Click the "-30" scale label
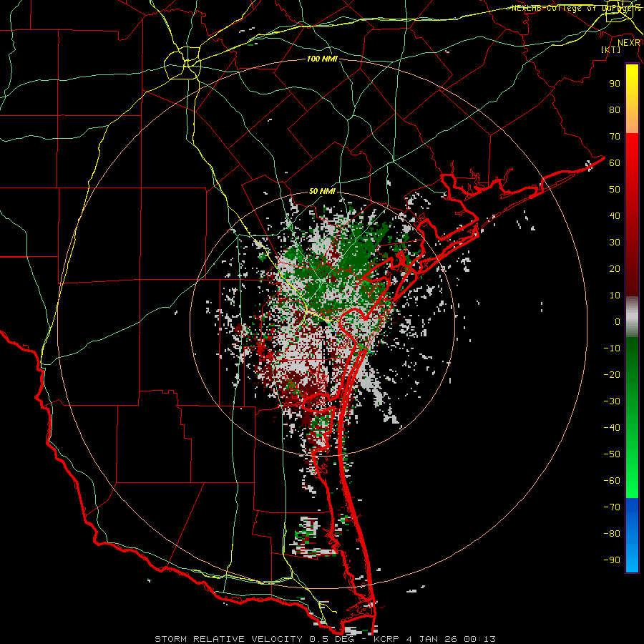This screenshot has height=644, width=644. (x=612, y=401)
